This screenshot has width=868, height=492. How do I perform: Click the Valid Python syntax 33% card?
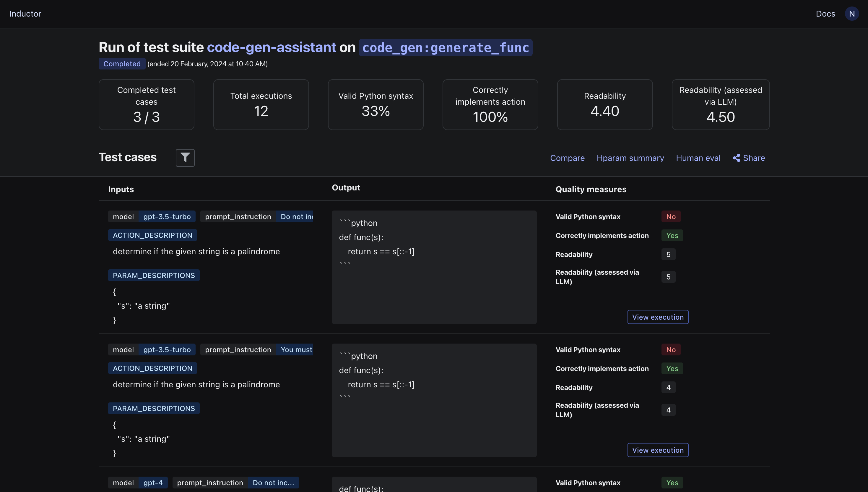click(376, 105)
